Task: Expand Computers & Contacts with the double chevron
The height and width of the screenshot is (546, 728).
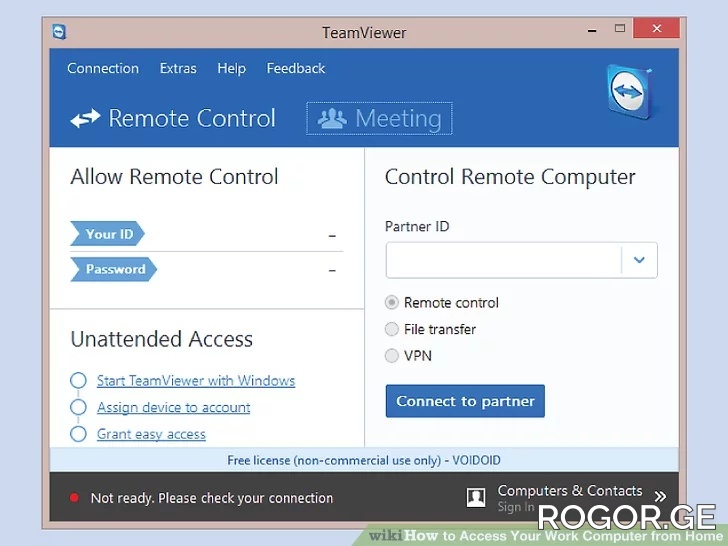Action: (660, 496)
